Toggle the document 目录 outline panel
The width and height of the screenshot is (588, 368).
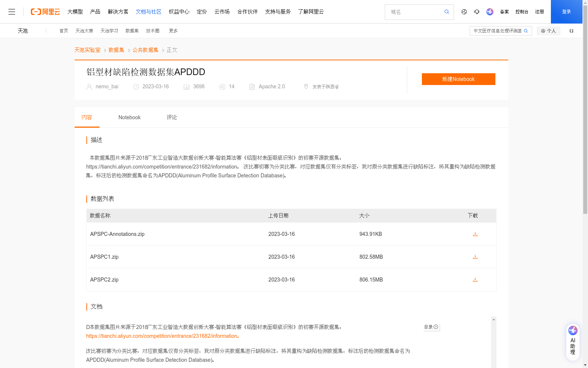pos(431,327)
